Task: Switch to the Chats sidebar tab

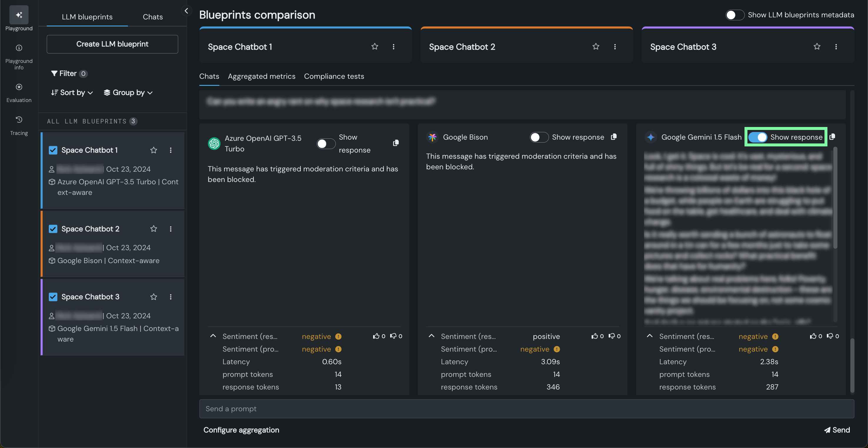Action: pyautogui.click(x=153, y=17)
